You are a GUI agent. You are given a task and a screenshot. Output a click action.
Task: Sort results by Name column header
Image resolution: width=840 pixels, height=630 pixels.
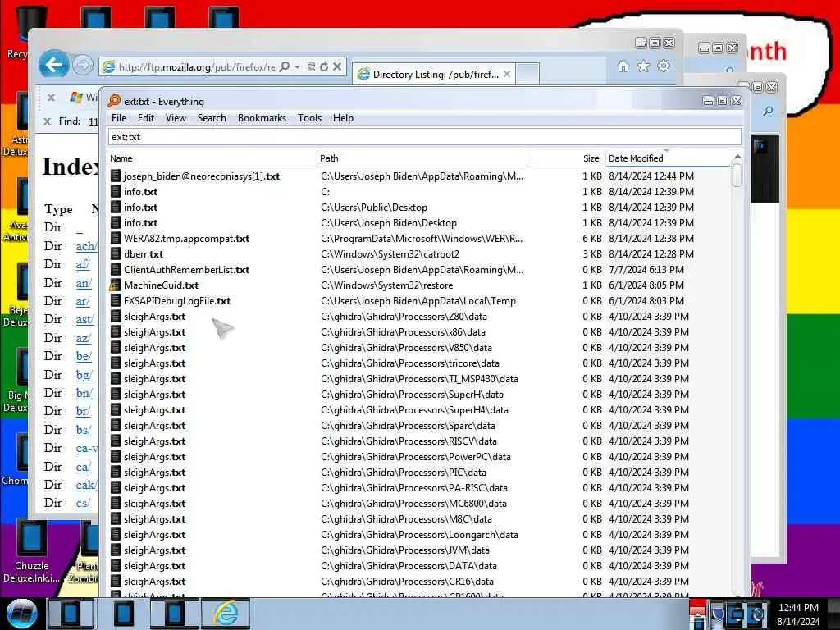point(212,158)
